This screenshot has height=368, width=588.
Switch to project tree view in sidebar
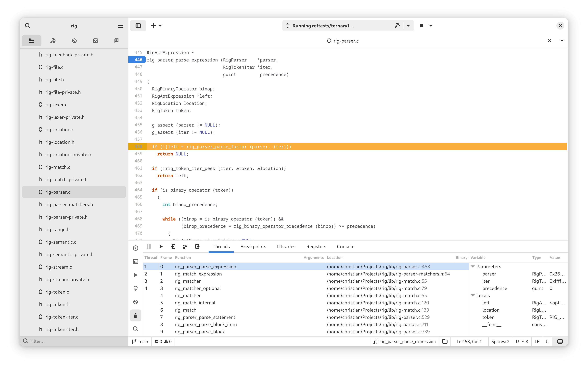pyautogui.click(x=31, y=41)
